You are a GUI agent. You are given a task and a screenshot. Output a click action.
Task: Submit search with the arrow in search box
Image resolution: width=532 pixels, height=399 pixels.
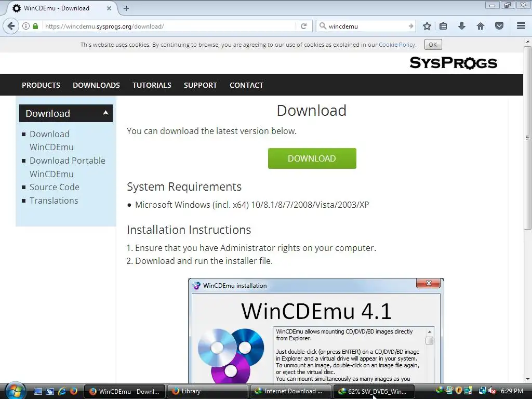pyautogui.click(x=411, y=26)
